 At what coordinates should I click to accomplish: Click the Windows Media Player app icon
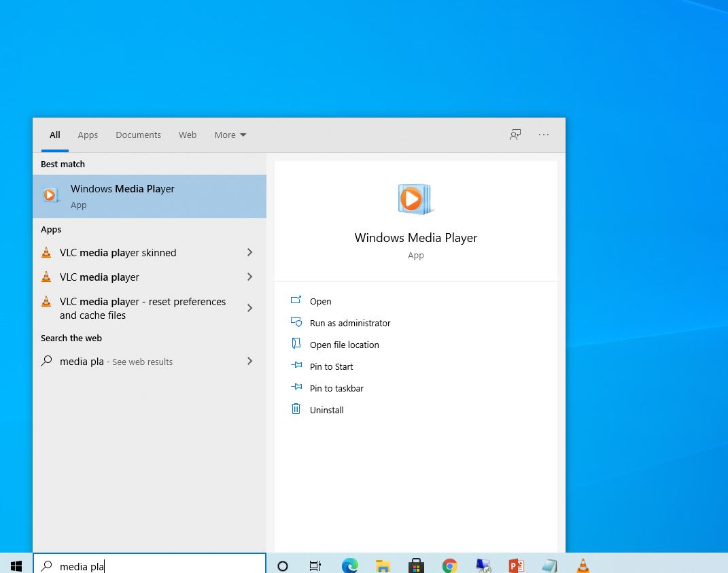click(x=51, y=195)
